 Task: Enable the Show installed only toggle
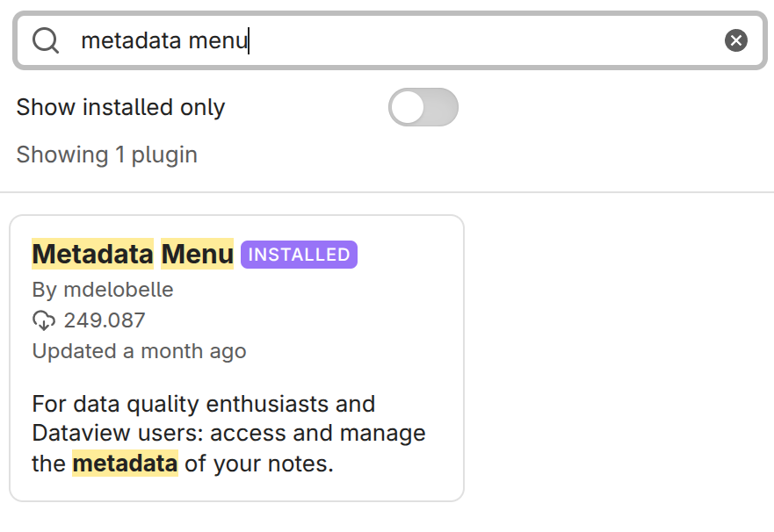tap(423, 107)
